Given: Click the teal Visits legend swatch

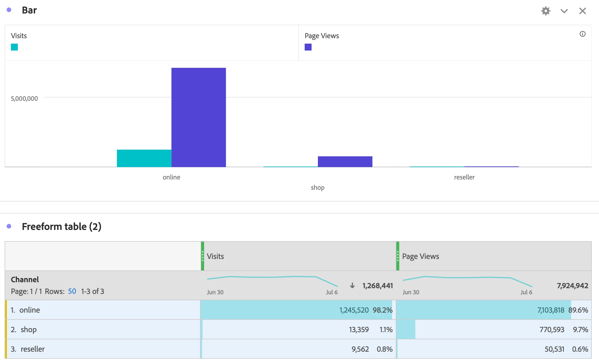Looking at the screenshot, I should pos(14,47).
